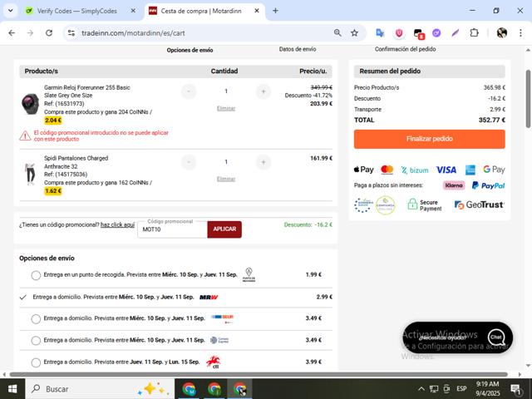The height and width of the screenshot is (399, 532).
Task: Open the Windows Start menu
Action: click(12, 389)
